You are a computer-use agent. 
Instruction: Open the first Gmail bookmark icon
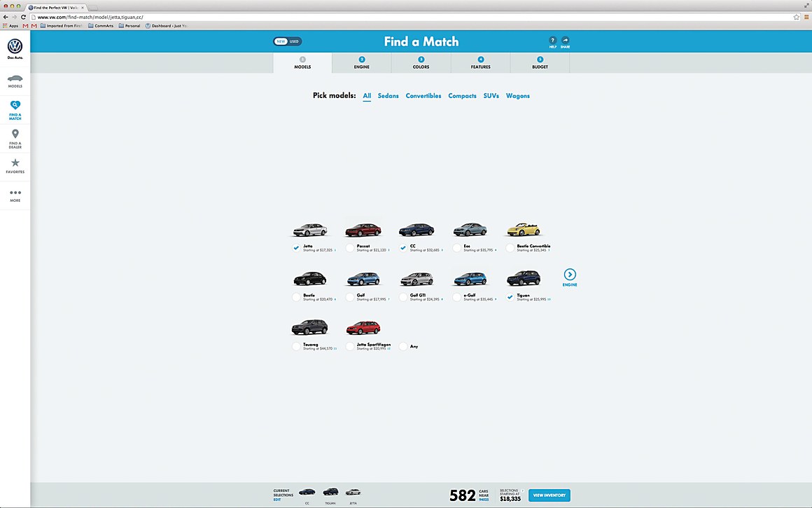point(25,25)
